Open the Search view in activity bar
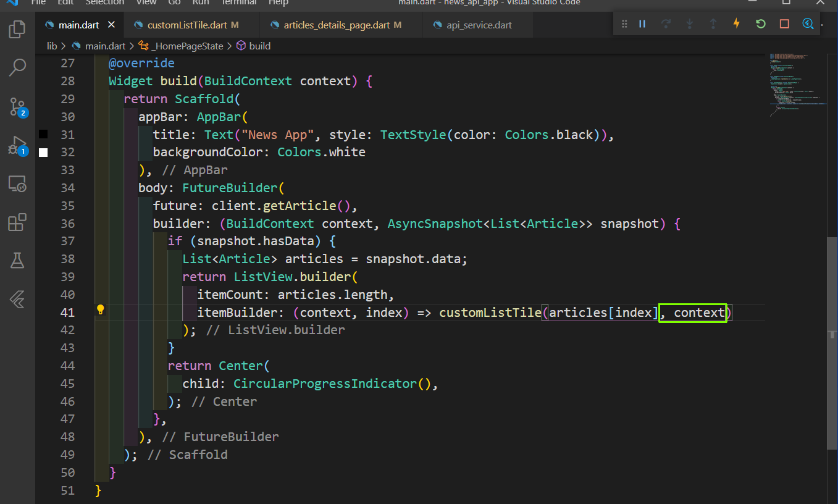The height and width of the screenshot is (504, 838). click(17, 67)
